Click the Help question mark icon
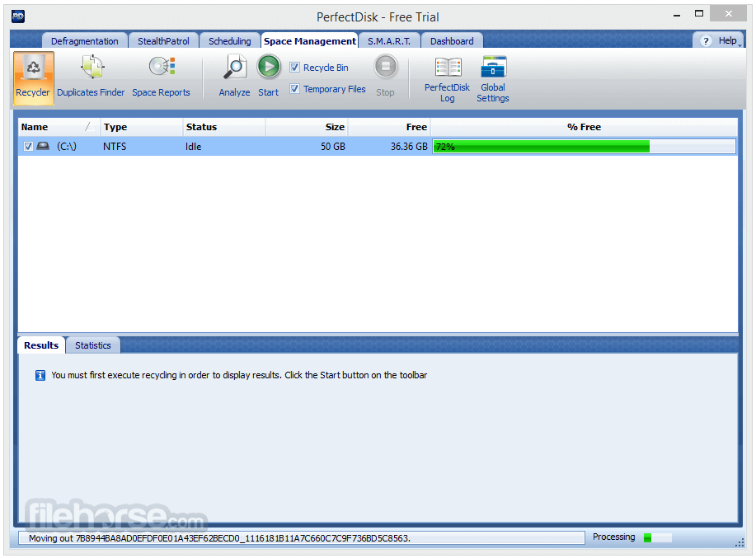Screen dimensions: 756x558 706,41
